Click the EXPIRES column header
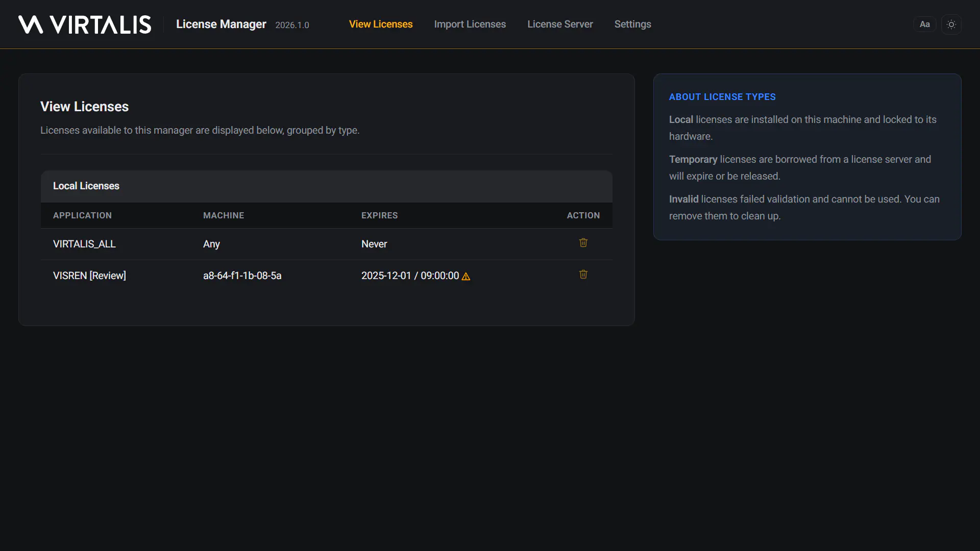This screenshot has height=551, width=980. click(x=380, y=216)
